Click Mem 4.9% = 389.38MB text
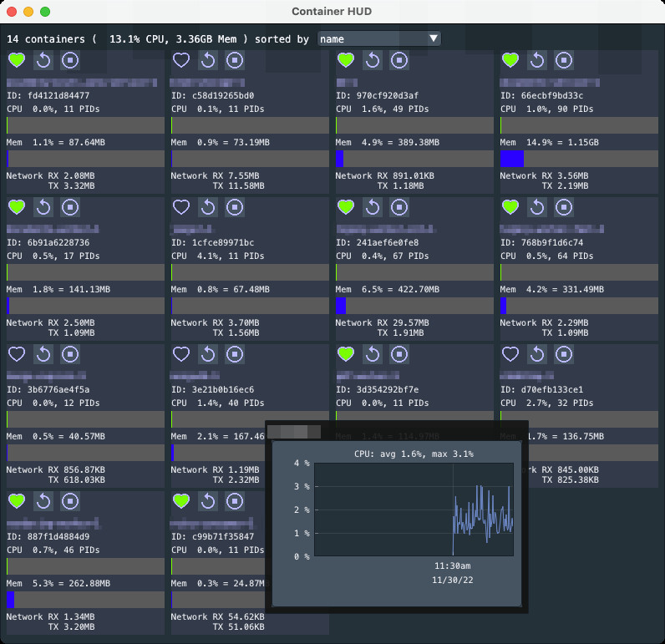This screenshot has width=665, height=644. click(x=387, y=143)
